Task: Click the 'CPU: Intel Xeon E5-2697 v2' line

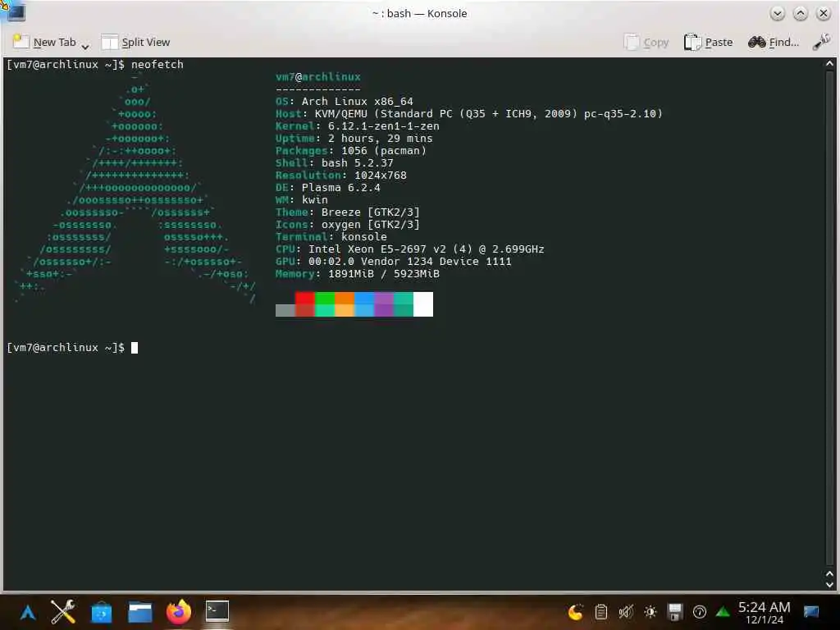Action: [x=410, y=249]
